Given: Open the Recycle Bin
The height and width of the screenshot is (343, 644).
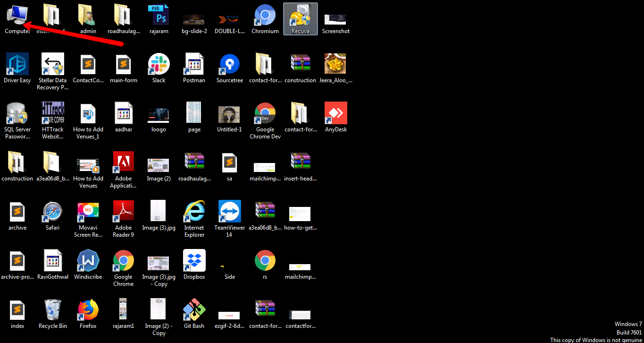Looking at the screenshot, I should click(53, 314).
